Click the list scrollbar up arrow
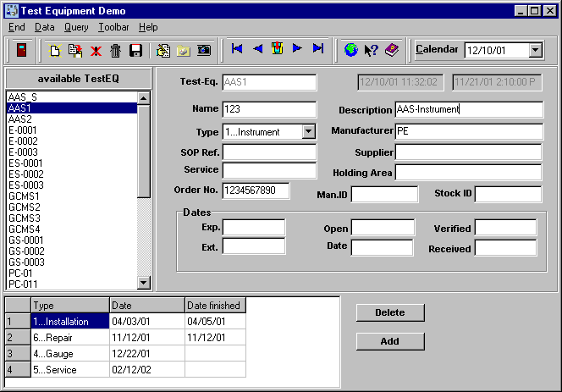 144,98
